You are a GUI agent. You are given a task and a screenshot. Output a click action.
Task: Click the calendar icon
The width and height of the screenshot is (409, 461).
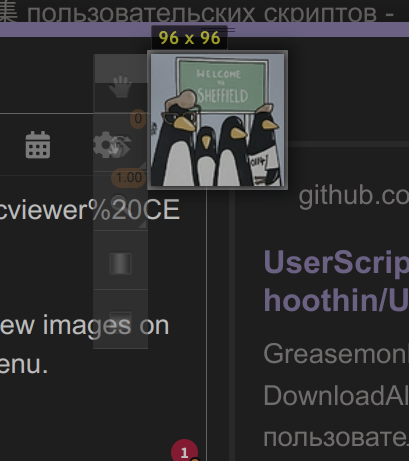tap(38, 145)
